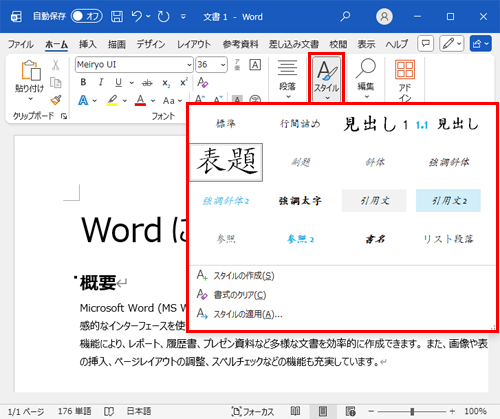Select the Format Painter brush icon

(x=56, y=100)
